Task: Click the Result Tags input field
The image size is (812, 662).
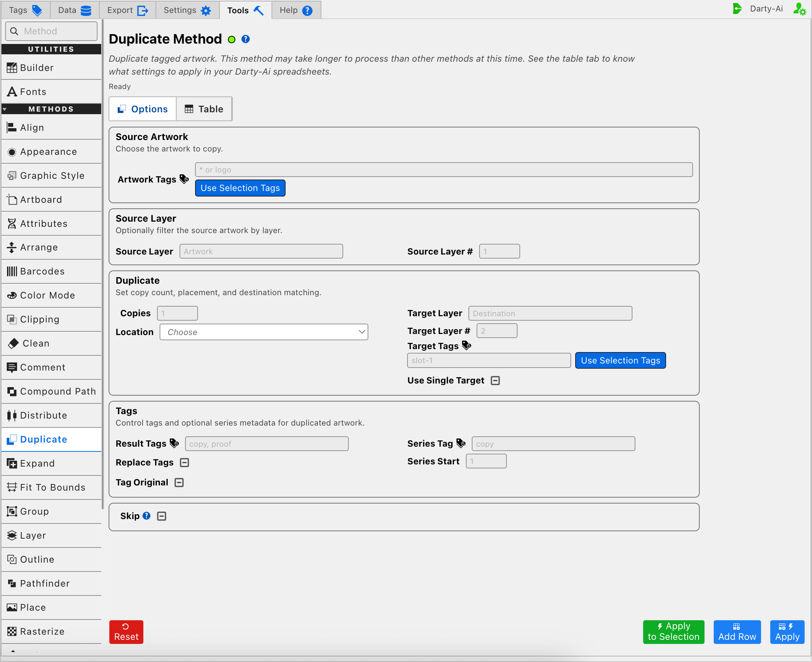Action: coord(267,444)
